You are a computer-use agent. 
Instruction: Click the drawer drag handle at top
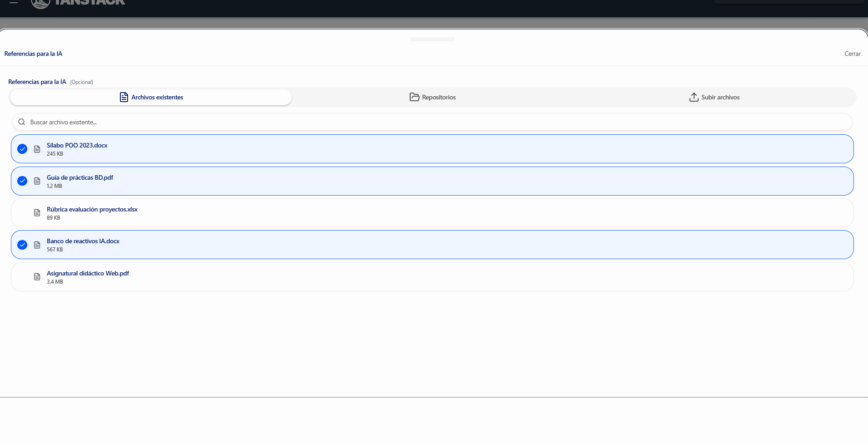tap(432, 39)
